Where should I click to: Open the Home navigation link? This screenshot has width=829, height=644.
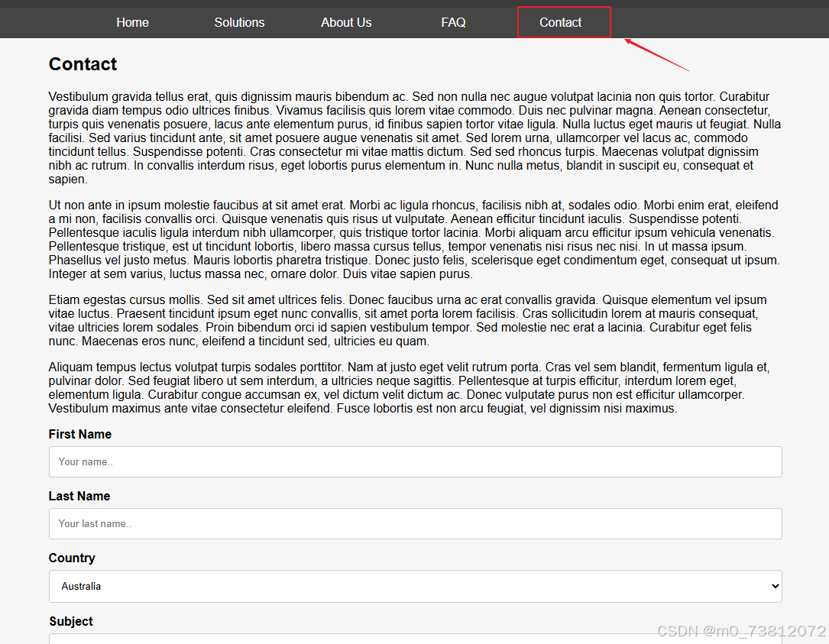pos(132,23)
